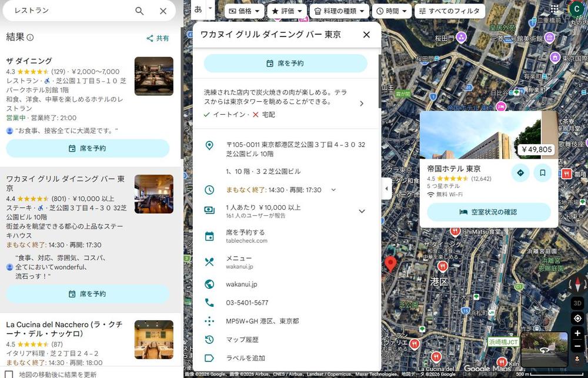
Task: Clear the レストラン search query
Action: [163, 11]
